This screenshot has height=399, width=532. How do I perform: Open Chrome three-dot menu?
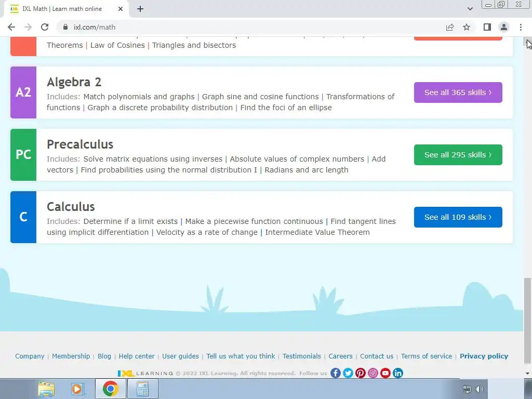pos(521,27)
